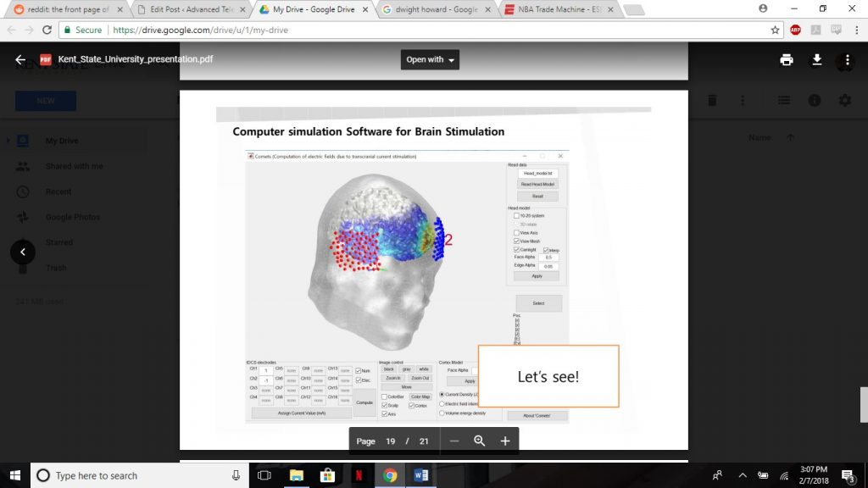Click the Type here to search box
Image resolution: width=868 pixels, height=488 pixels.
(x=138, y=475)
